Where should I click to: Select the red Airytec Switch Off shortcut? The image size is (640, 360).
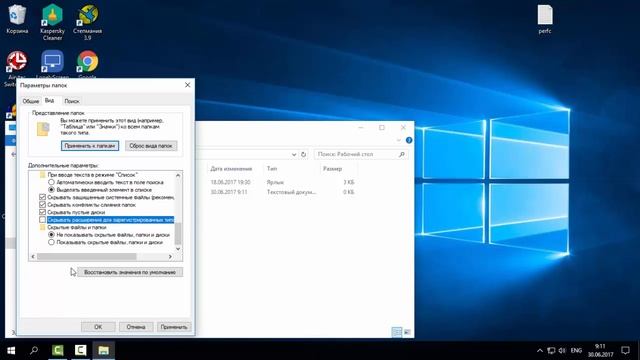(17, 61)
